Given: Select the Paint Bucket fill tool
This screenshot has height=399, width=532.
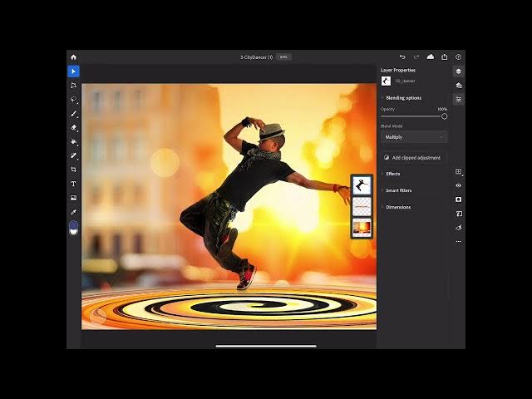Looking at the screenshot, I should [x=73, y=141].
